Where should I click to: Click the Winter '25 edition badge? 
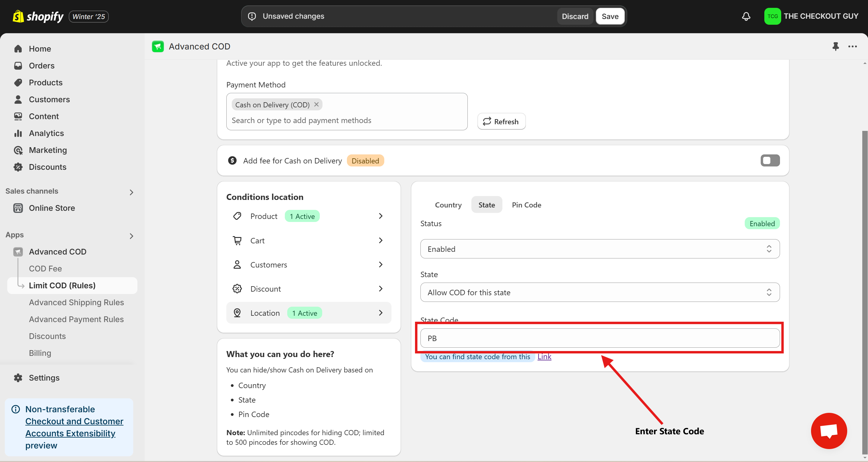click(89, 17)
